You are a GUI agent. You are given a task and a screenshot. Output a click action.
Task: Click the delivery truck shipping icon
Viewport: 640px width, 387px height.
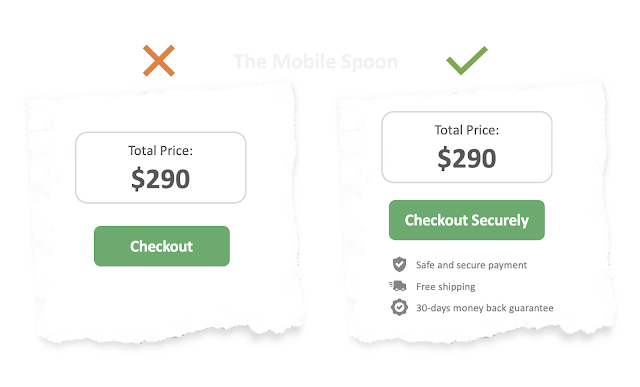(398, 286)
